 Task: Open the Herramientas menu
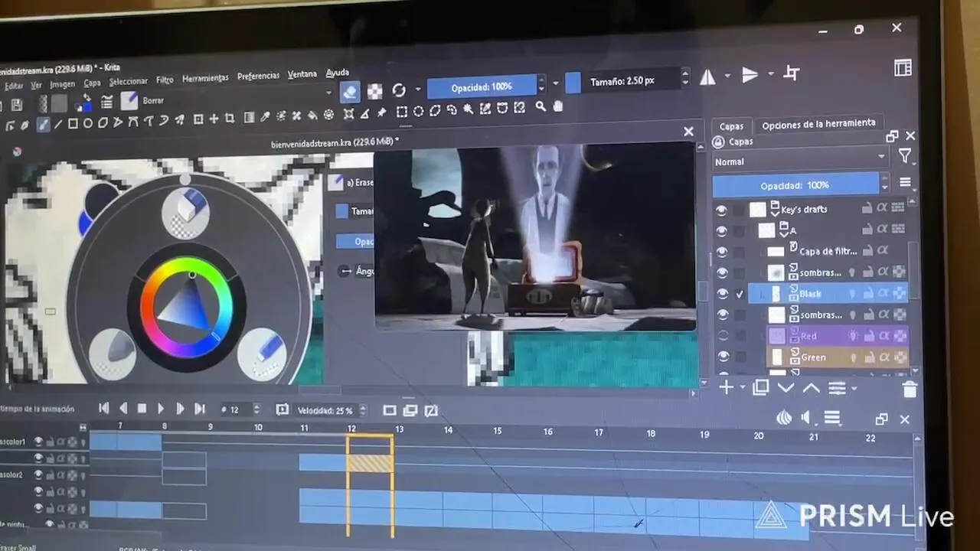[x=205, y=78]
